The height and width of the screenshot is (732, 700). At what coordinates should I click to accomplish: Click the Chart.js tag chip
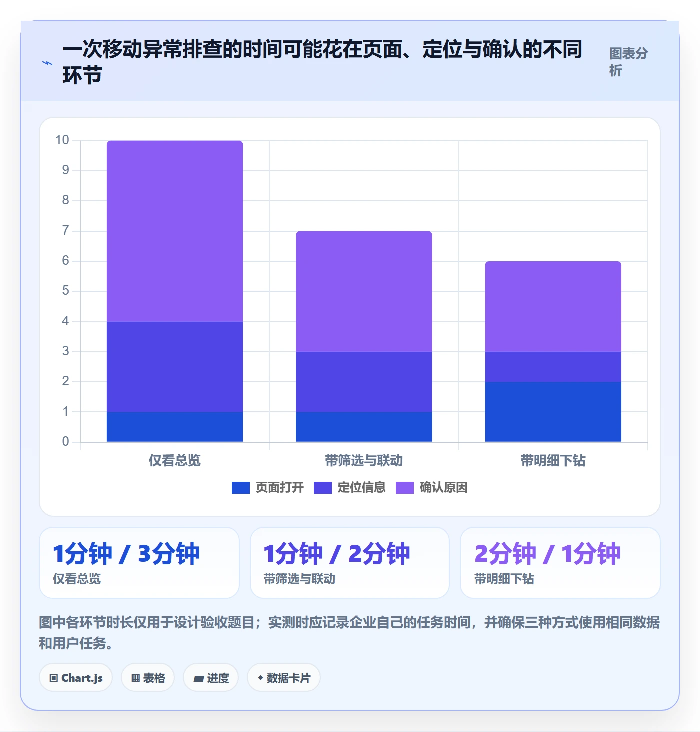[x=76, y=678]
